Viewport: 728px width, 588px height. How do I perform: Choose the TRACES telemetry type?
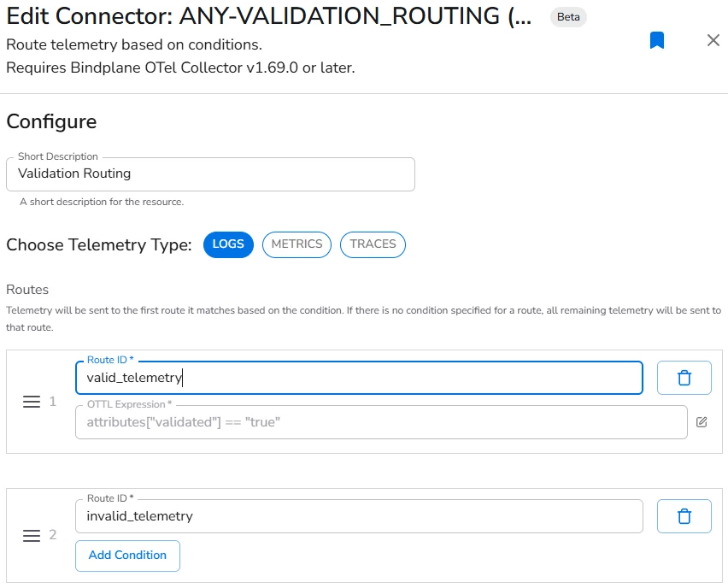[373, 244]
